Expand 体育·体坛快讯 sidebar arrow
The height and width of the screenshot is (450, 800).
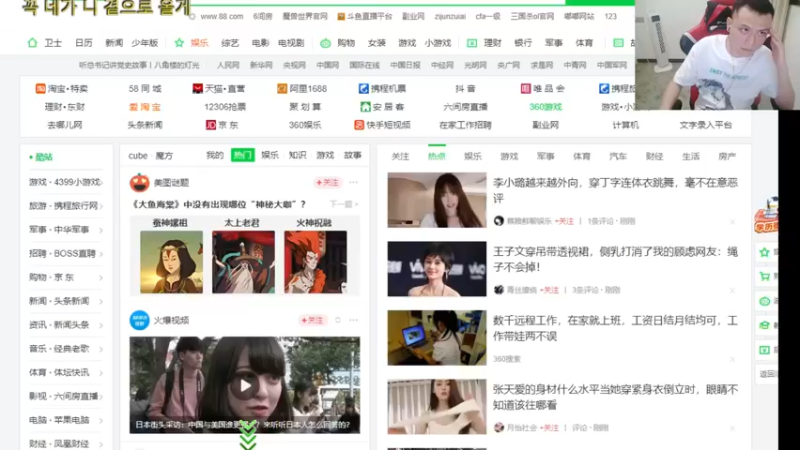click(101, 373)
